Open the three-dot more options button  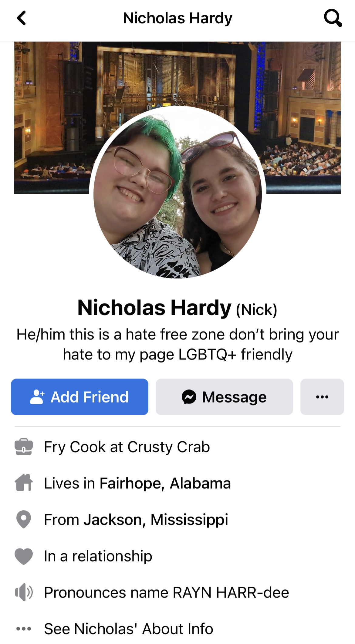(322, 397)
